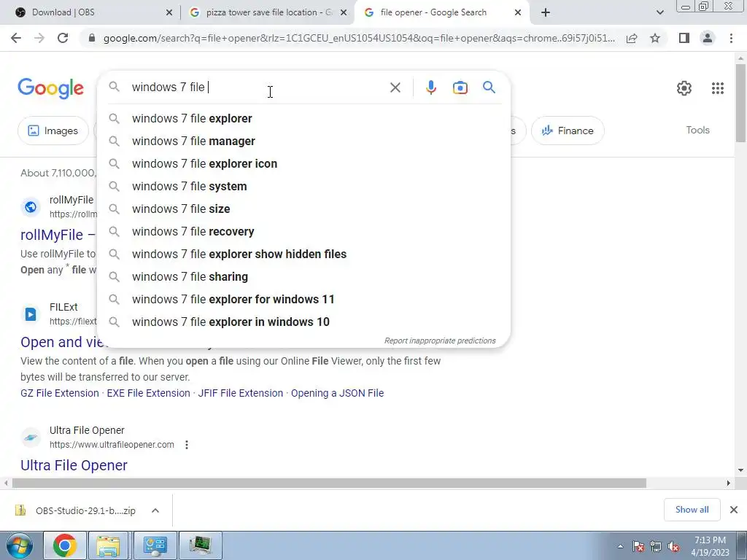The height and width of the screenshot is (560, 747).
Task: Choose suggestion explorer for windows 11
Action: tap(303, 300)
